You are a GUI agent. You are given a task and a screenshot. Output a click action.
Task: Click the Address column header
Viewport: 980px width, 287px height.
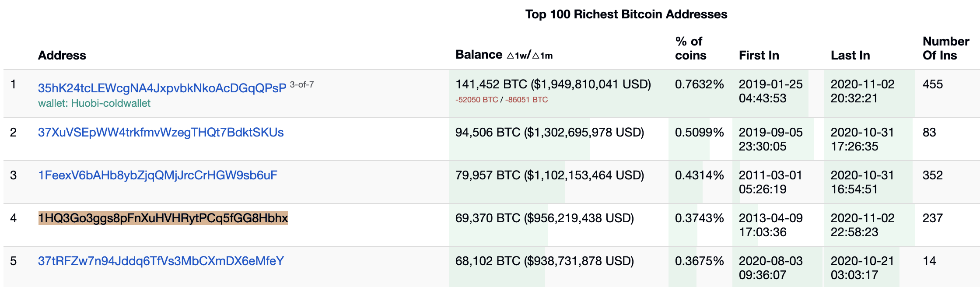[62, 56]
